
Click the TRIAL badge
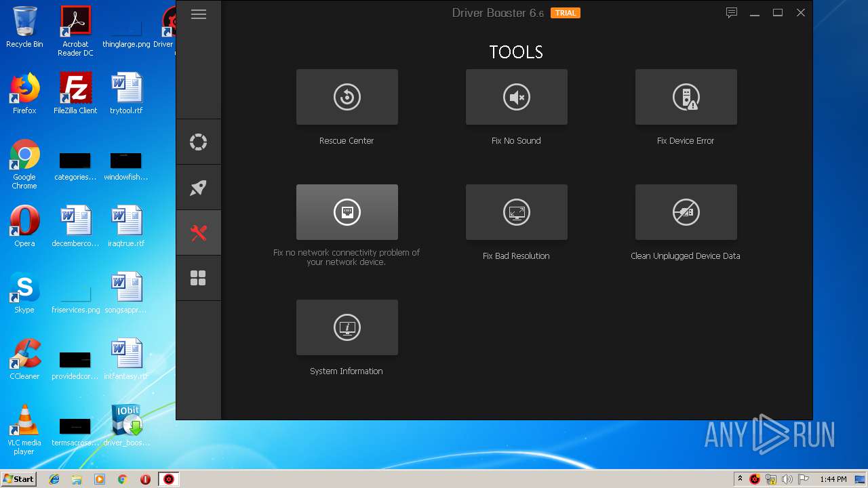[x=566, y=13]
